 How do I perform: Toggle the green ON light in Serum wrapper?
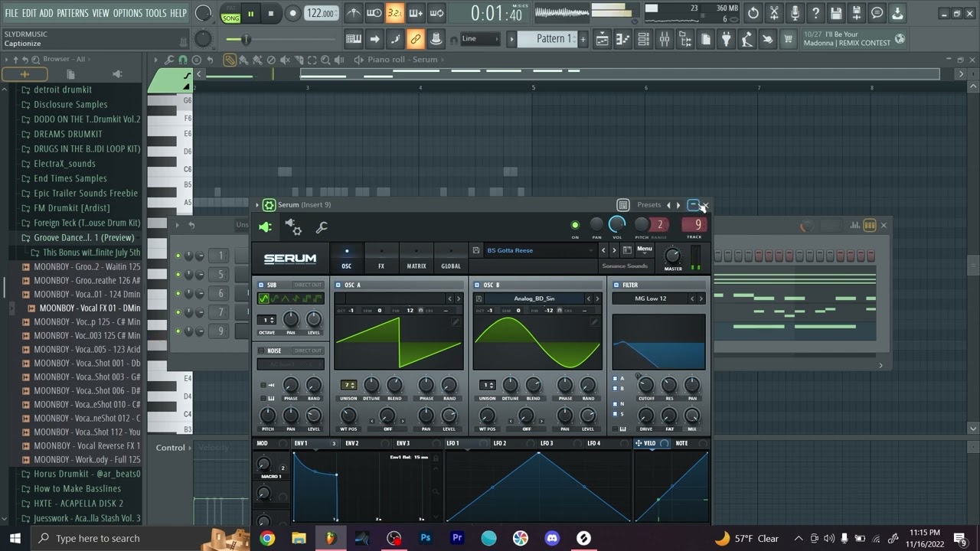[575, 225]
